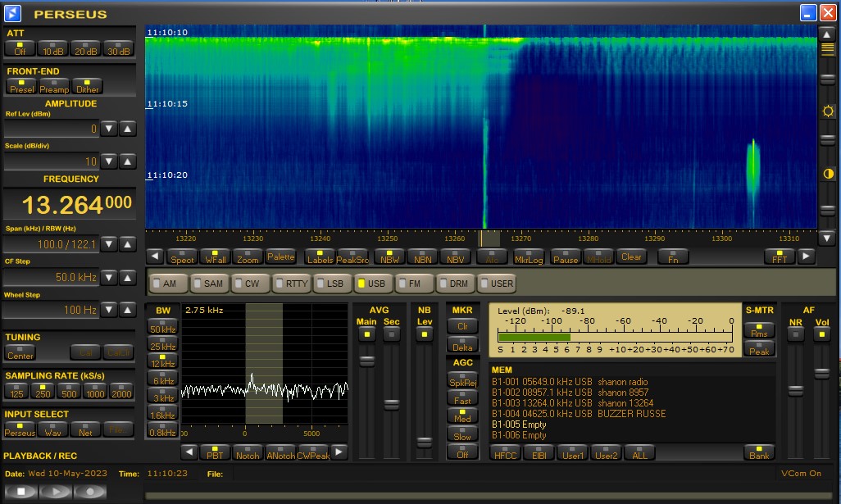Open the HFCC memory list
This screenshot has width=841, height=504.
coord(505,452)
